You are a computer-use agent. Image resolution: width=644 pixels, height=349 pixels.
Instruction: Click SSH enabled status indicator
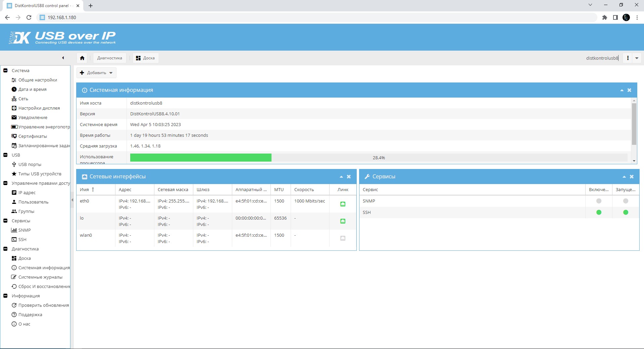[x=599, y=212]
